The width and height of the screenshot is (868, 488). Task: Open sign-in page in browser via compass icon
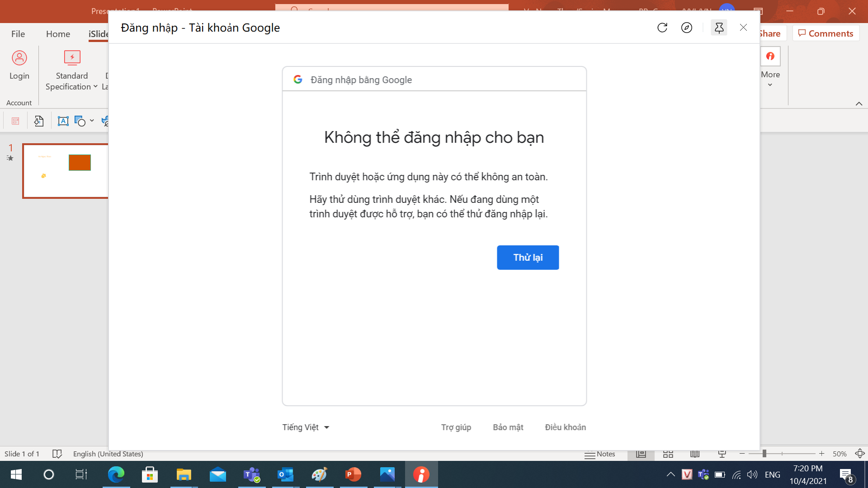point(687,28)
